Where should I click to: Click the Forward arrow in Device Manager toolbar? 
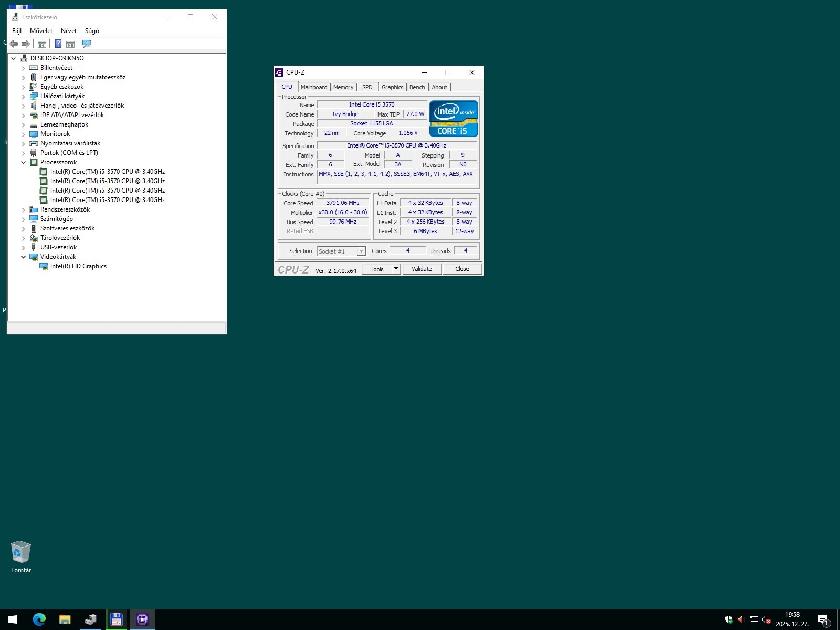(26, 44)
